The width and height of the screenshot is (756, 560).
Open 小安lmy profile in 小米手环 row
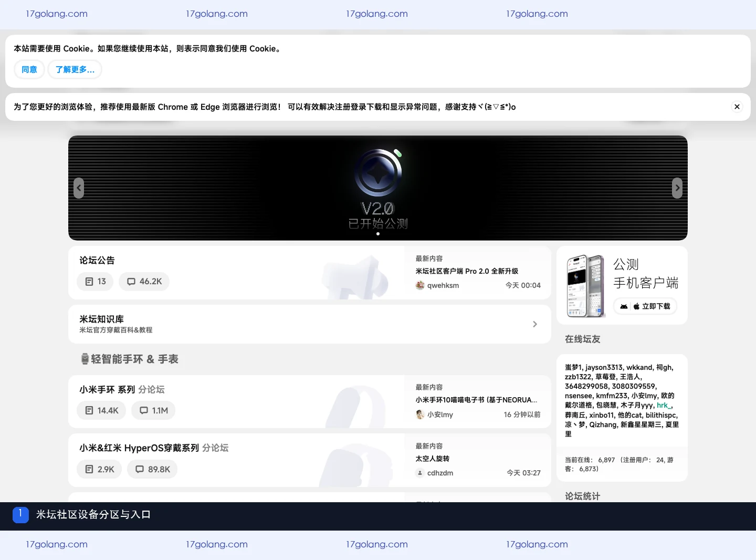(x=440, y=414)
